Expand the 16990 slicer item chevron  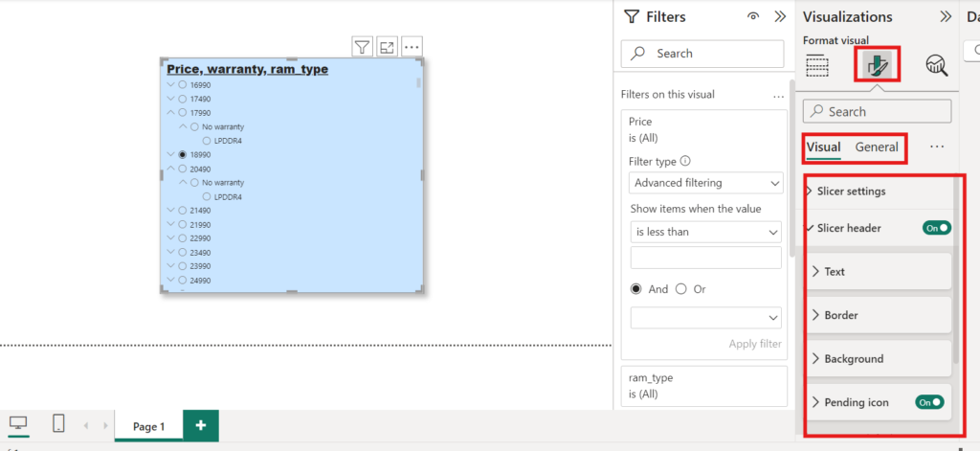(170, 84)
